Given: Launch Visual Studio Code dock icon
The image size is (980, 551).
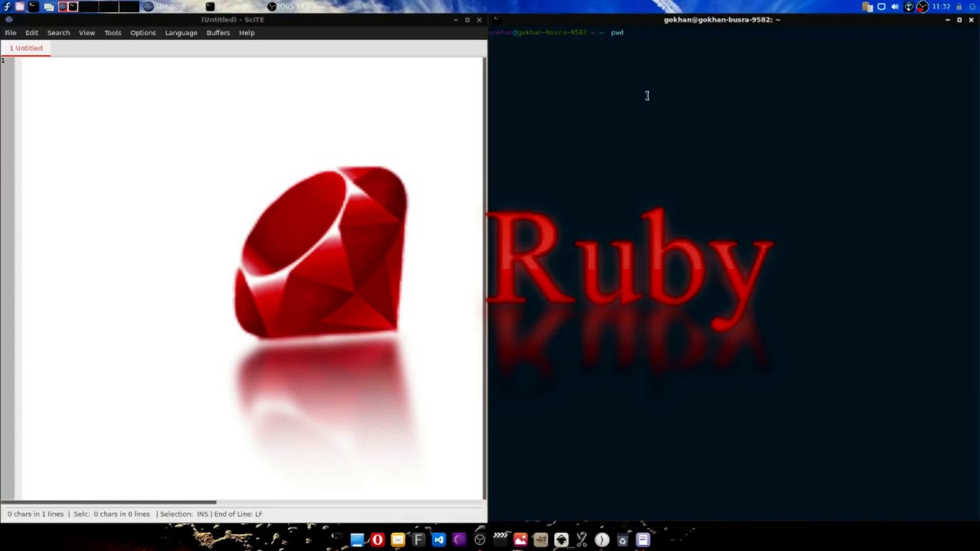Looking at the screenshot, I should point(438,540).
